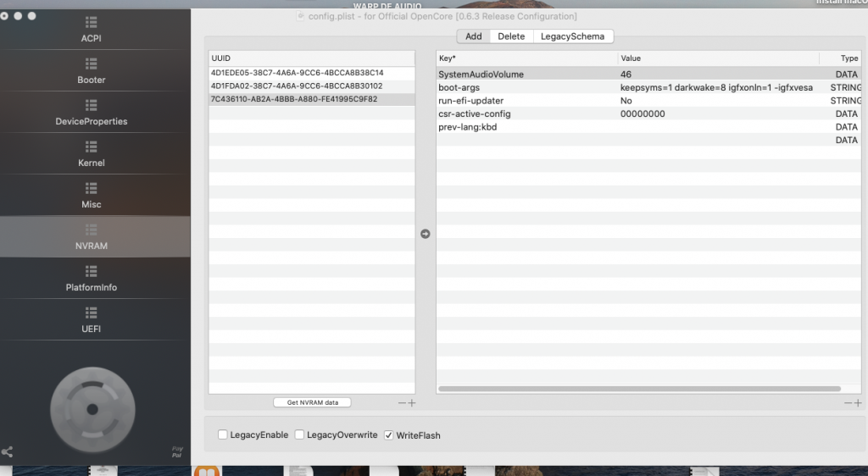Uncheck the WriteFlash option
The image size is (868, 476).
tap(389, 435)
